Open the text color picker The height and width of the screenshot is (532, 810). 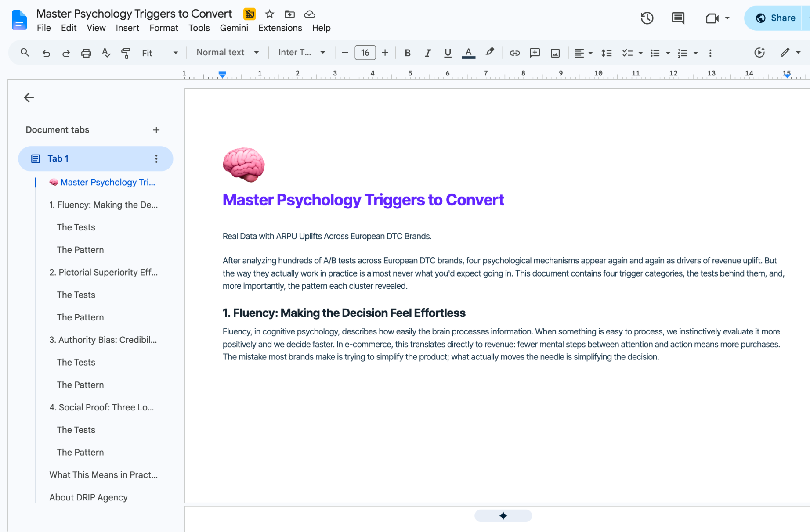coord(469,53)
